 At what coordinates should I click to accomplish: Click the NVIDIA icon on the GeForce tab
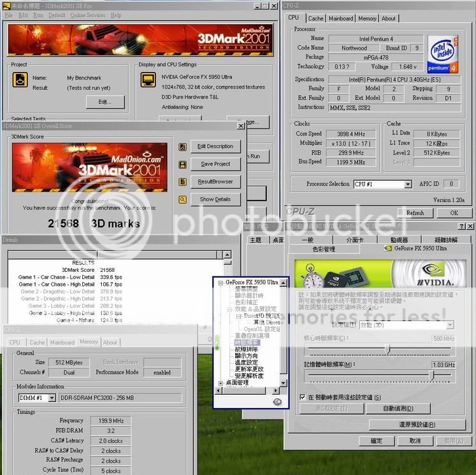point(387,248)
